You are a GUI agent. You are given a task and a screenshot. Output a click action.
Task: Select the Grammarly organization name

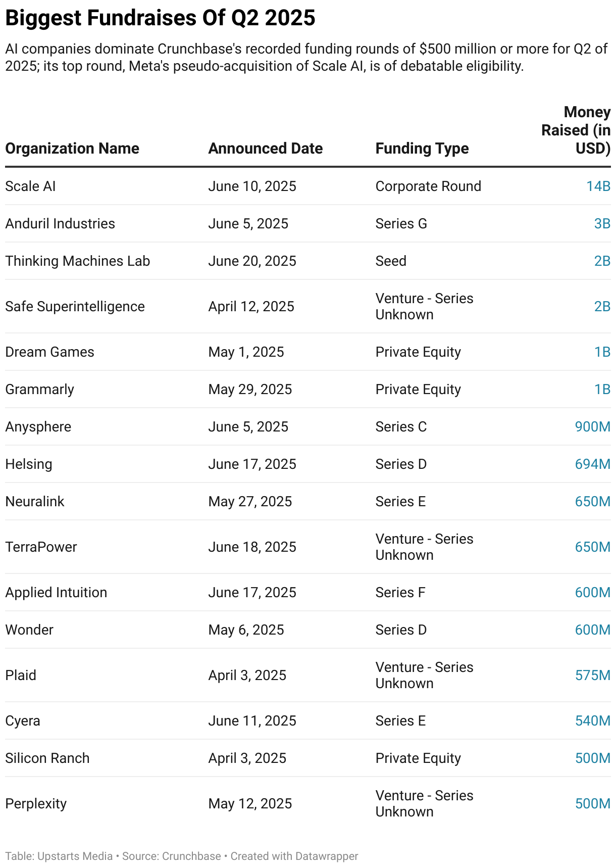click(x=40, y=390)
